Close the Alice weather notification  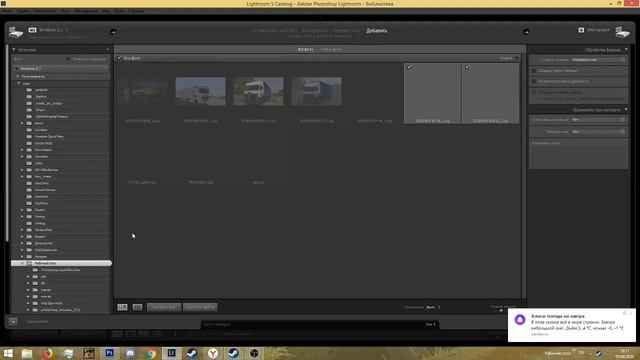pyautogui.click(x=631, y=313)
